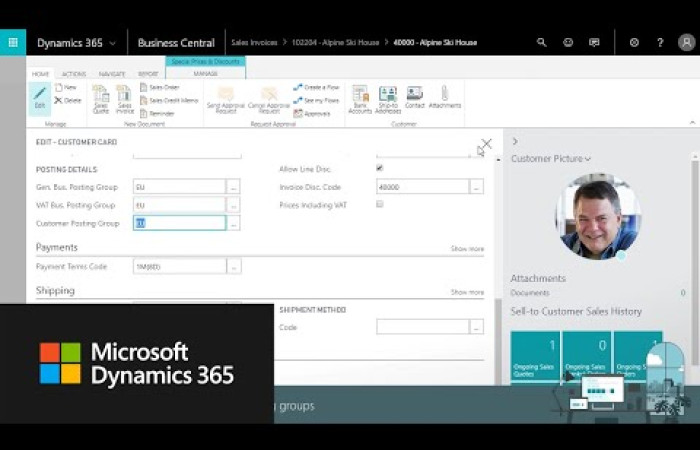Open Bank Accounts from ribbon
700x450 pixels.
click(360, 98)
